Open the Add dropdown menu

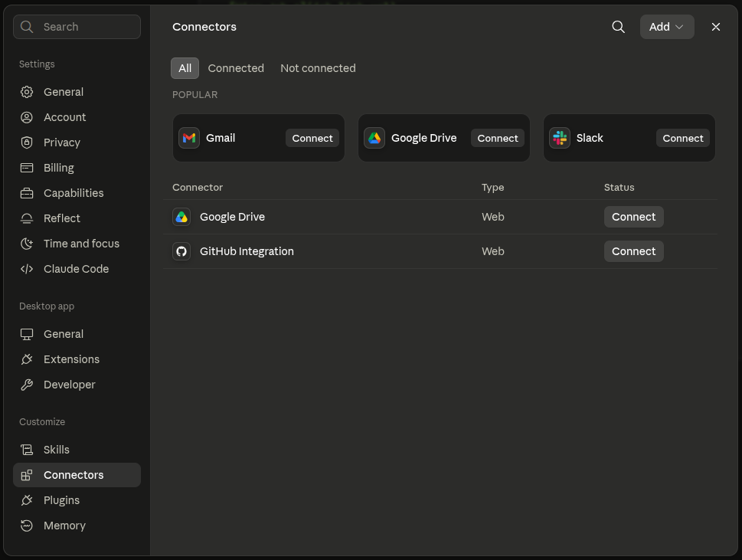click(667, 27)
